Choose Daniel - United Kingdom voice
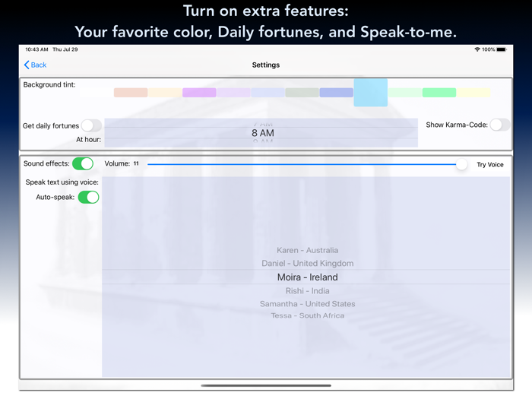 [x=307, y=263]
